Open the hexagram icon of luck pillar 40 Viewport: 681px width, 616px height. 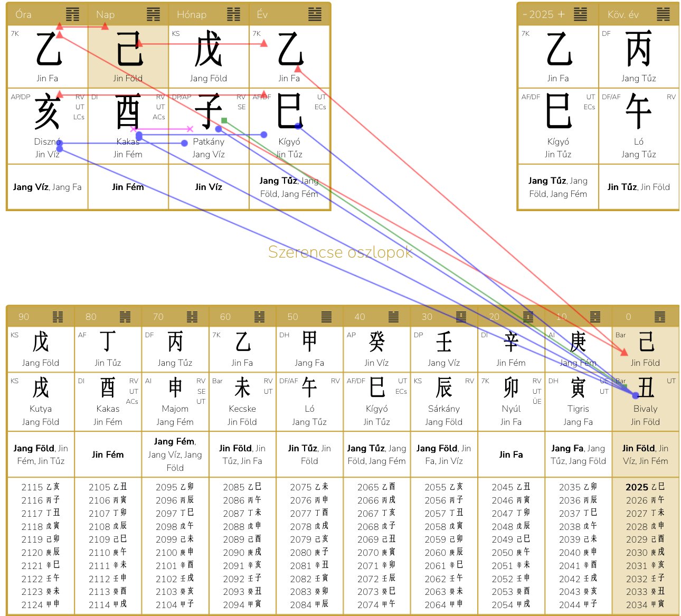coord(393,317)
